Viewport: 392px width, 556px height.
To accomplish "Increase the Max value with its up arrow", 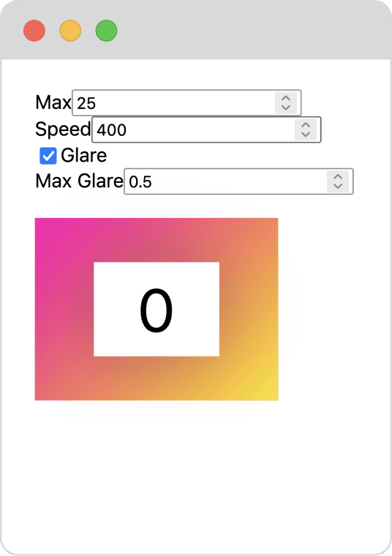I will coord(286,99).
